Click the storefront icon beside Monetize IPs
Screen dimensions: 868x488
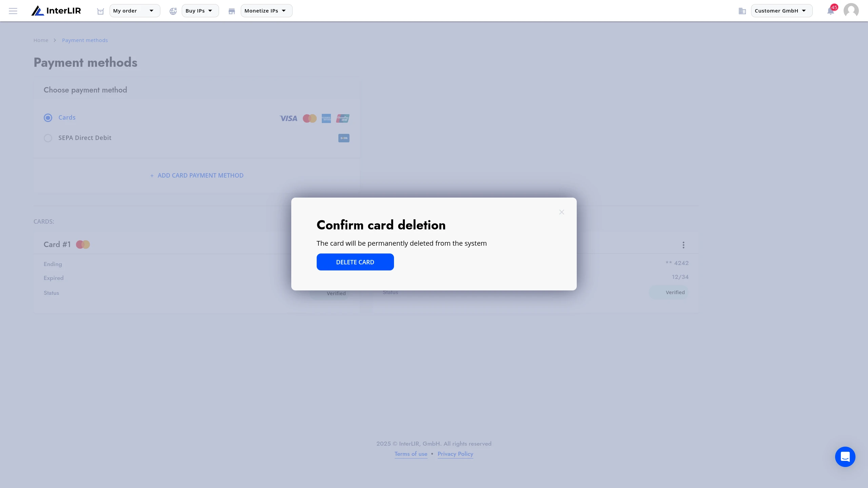tap(232, 11)
